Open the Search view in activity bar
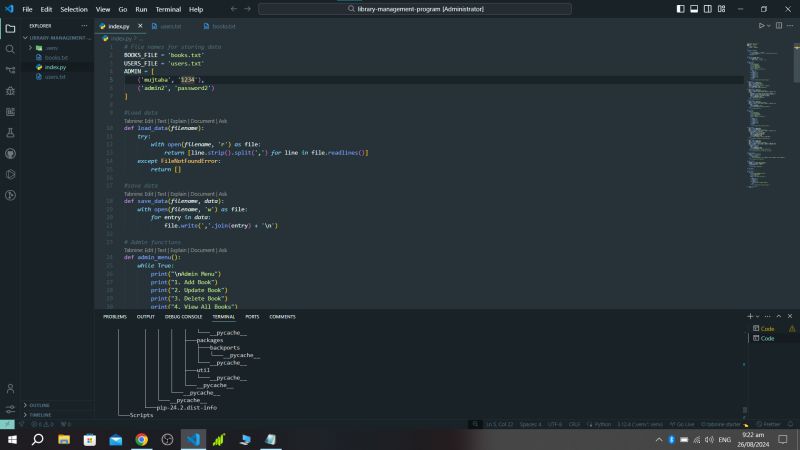The height and width of the screenshot is (450, 800). (10, 49)
